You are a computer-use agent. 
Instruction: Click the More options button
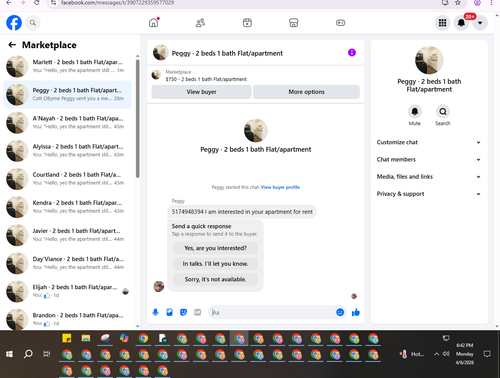click(x=306, y=92)
